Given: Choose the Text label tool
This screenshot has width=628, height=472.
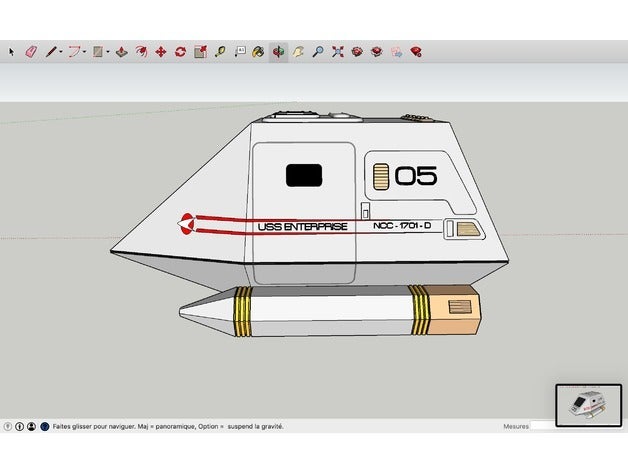Looking at the screenshot, I should pyautogui.click(x=240, y=52).
